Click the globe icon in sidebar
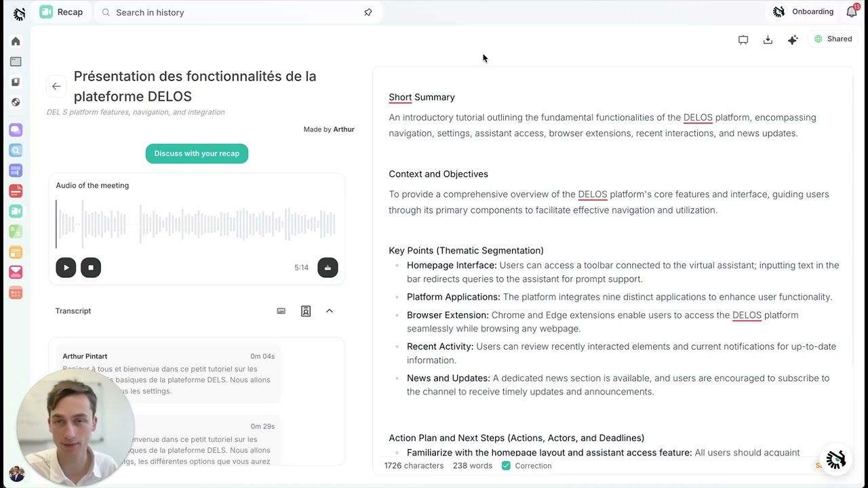The height and width of the screenshot is (488, 868). (16, 102)
